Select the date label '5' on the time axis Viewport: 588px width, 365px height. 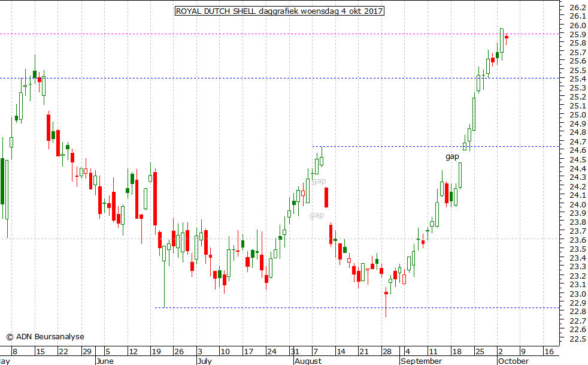click(x=108, y=351)
